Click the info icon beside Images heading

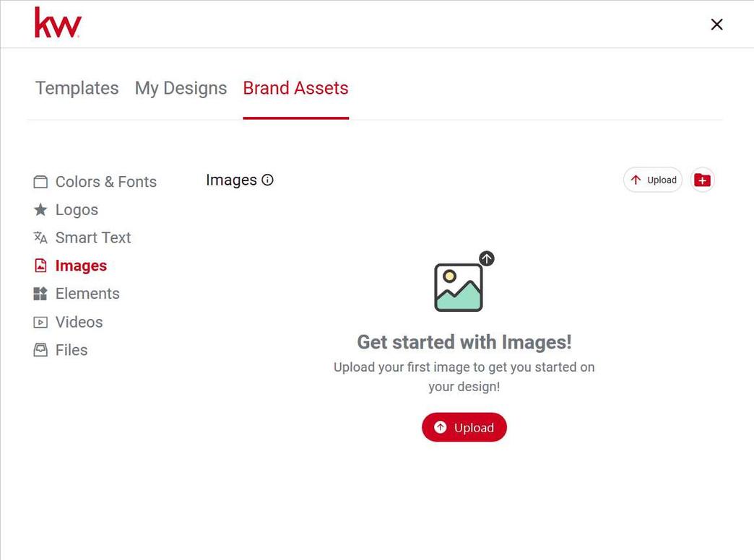pos(267,180)
